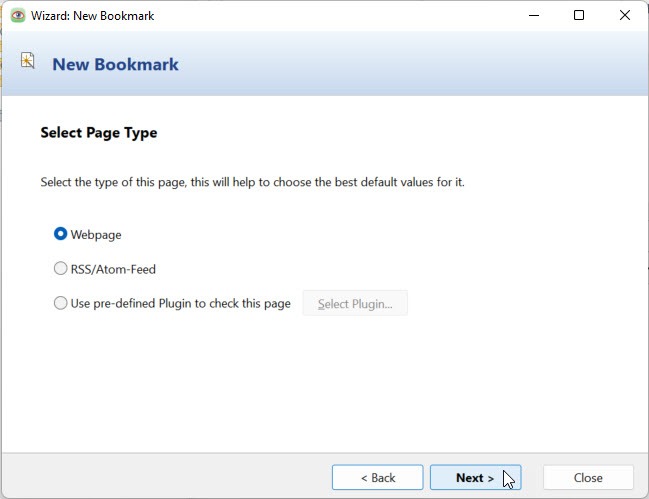
Task: Close the wizard using the title bar X
Action: pos(625,15)
